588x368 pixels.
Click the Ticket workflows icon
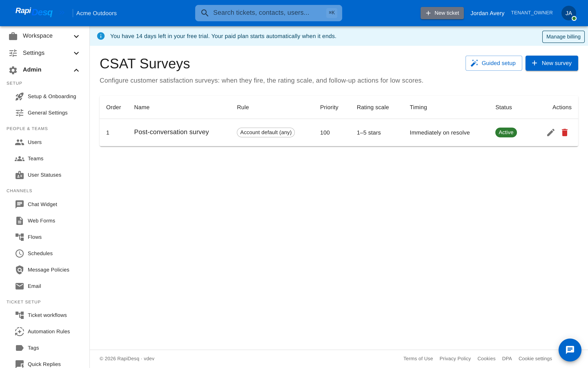[19, 315]
